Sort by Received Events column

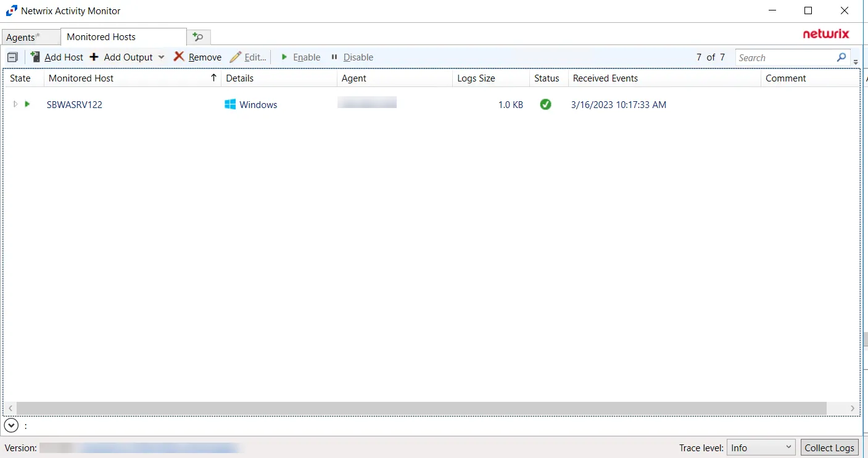click(x=664, y=78)
